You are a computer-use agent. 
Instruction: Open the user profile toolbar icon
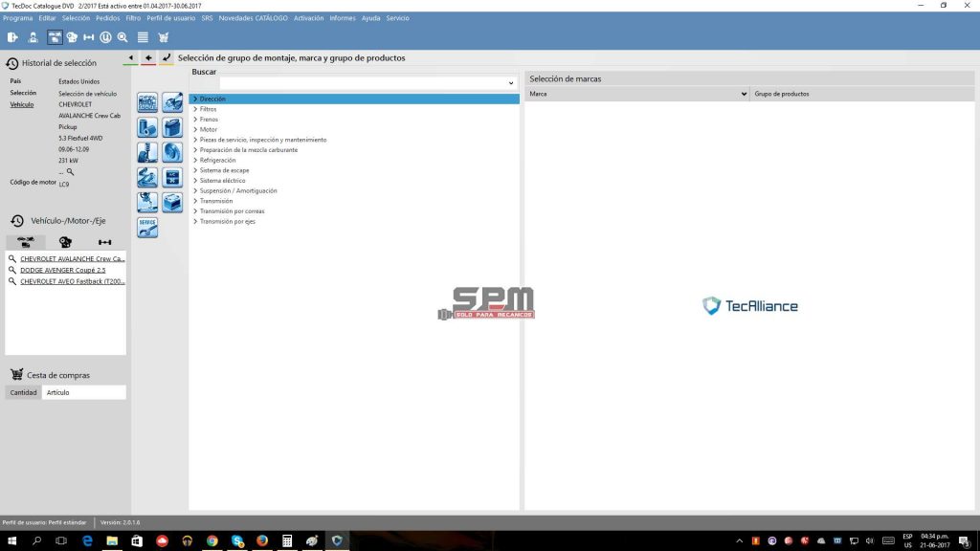click(33, 37)
